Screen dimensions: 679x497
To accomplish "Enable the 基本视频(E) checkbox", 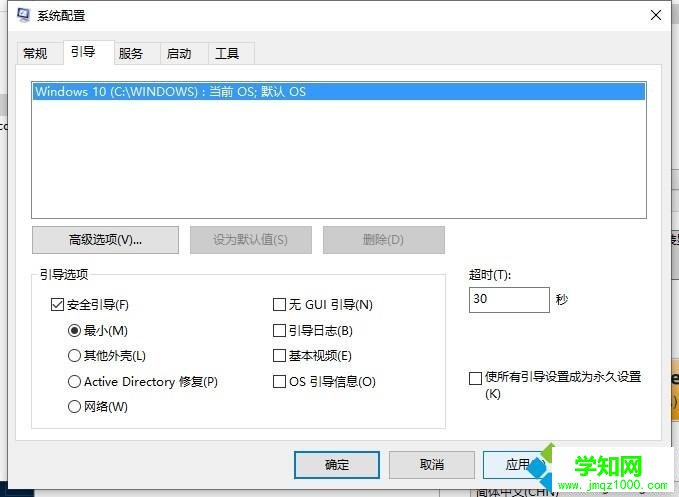I will coord(279,356).
